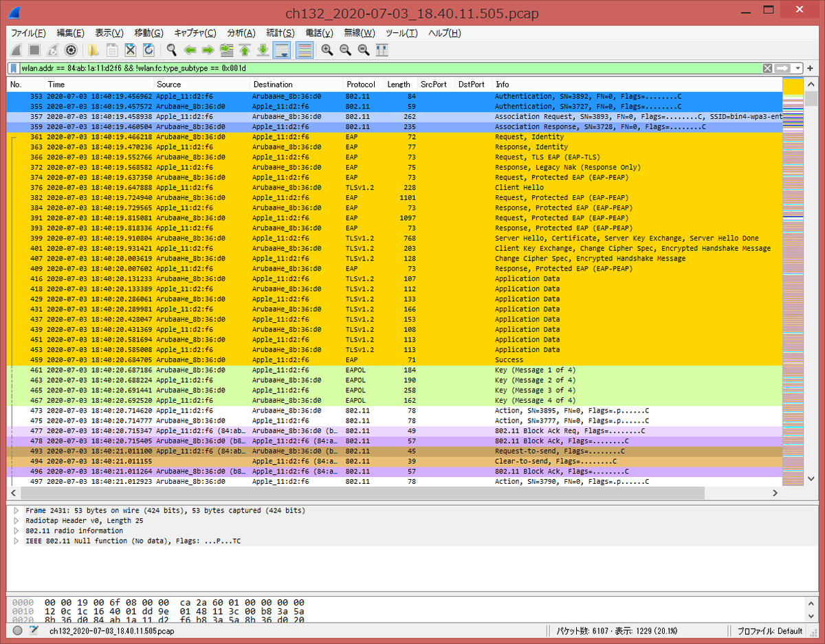
Task: Open capture options gear icon
Action: click(x=70, y=50)
